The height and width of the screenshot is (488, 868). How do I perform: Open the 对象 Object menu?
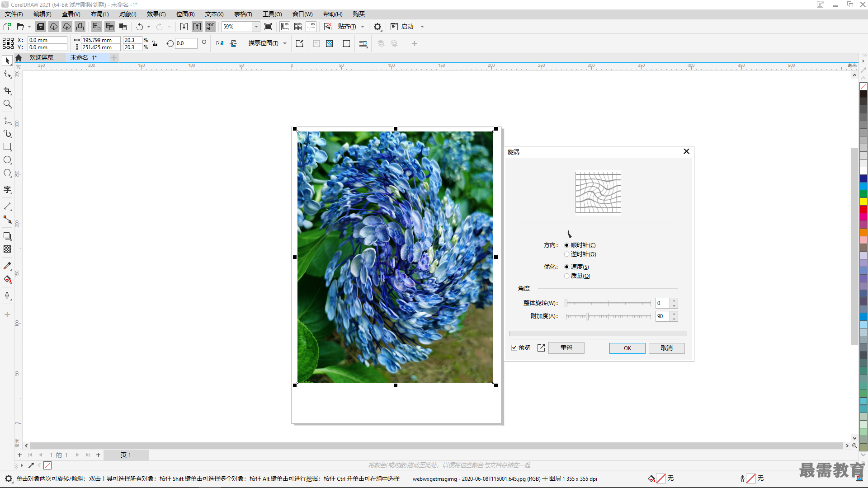[127, 14]
